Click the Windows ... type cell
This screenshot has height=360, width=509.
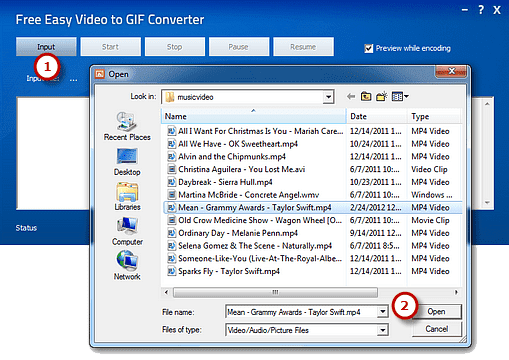[431, 195]
